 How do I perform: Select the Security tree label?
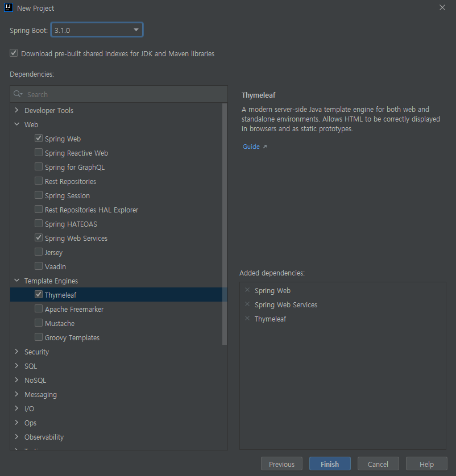36,352
